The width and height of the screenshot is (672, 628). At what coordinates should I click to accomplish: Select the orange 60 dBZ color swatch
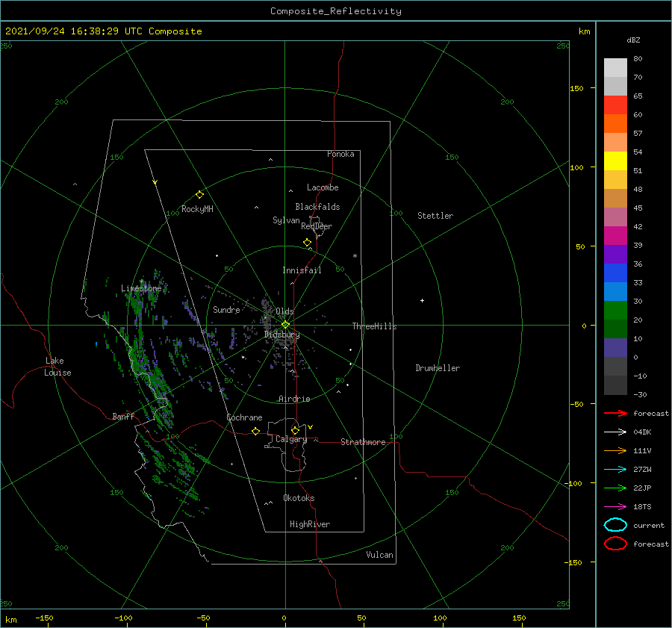[x=615, y=123]
